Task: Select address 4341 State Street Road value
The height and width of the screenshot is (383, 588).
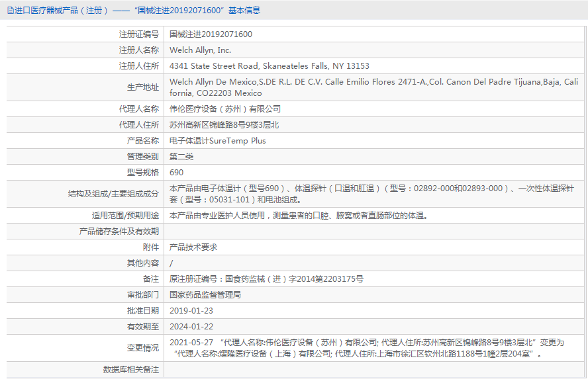Action: (x=269, y=66)
